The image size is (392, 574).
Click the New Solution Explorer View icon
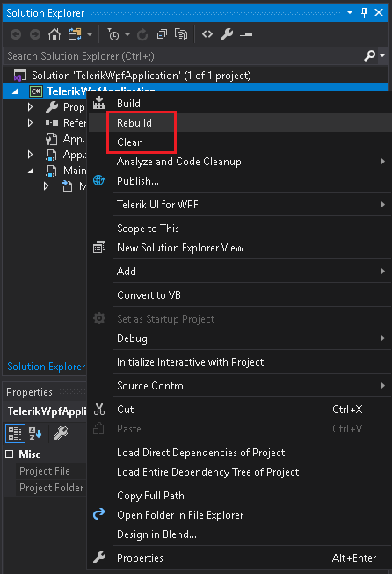click(x=99, y=248)
